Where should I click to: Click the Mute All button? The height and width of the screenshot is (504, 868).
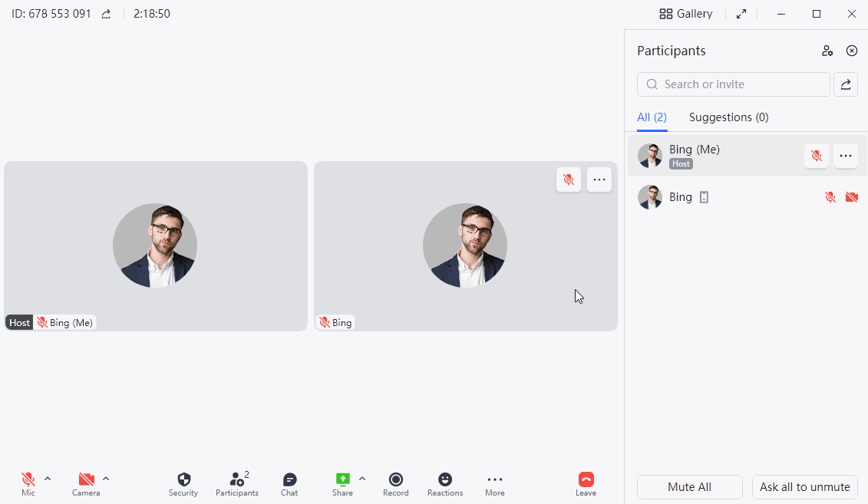tap(689, 487)
